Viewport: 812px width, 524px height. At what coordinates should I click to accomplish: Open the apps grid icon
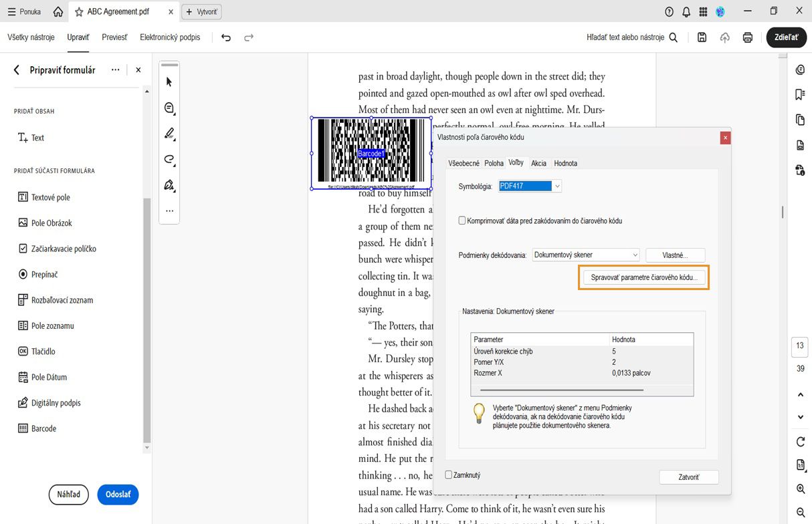pyautogui.click(x=703, y=12)
